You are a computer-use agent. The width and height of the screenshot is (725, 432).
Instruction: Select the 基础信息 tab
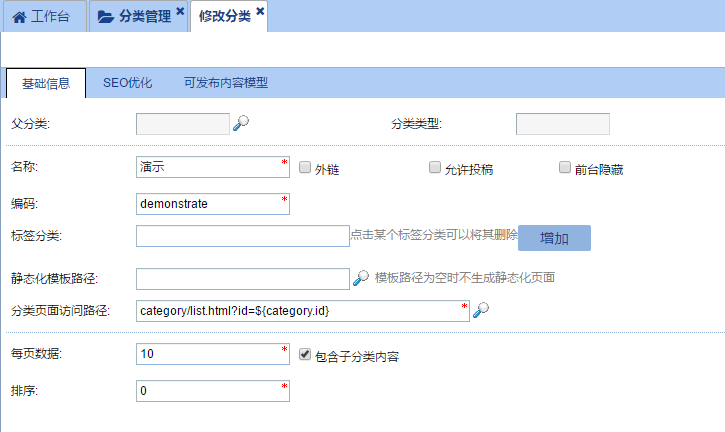coord(46,83)
